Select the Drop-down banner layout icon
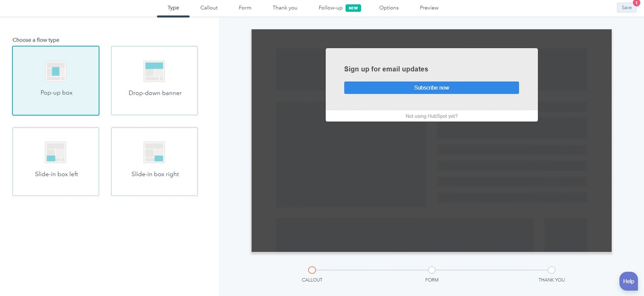Image resolution: width=644 pixels, height=296 pixels. click(154, 71)
